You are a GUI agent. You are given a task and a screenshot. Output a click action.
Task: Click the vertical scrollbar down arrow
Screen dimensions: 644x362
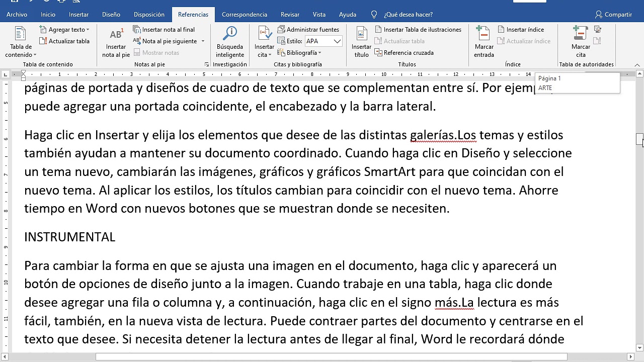click(x=639, y=347)
